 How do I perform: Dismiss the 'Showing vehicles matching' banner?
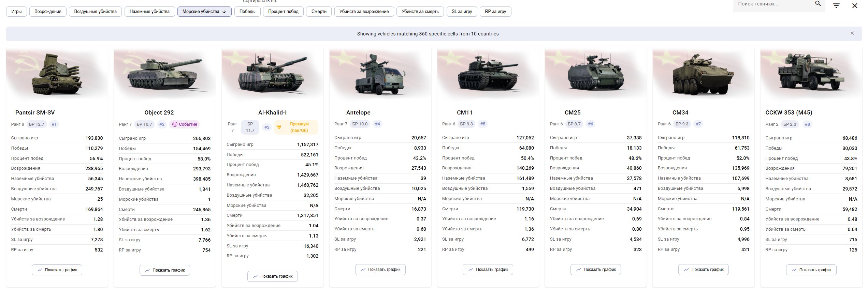852,33
